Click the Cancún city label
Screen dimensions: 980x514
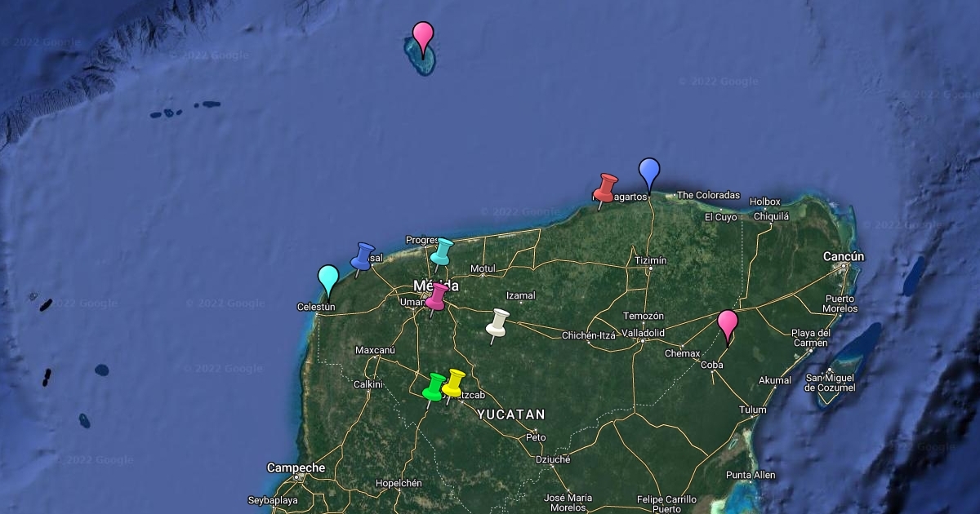844,256
